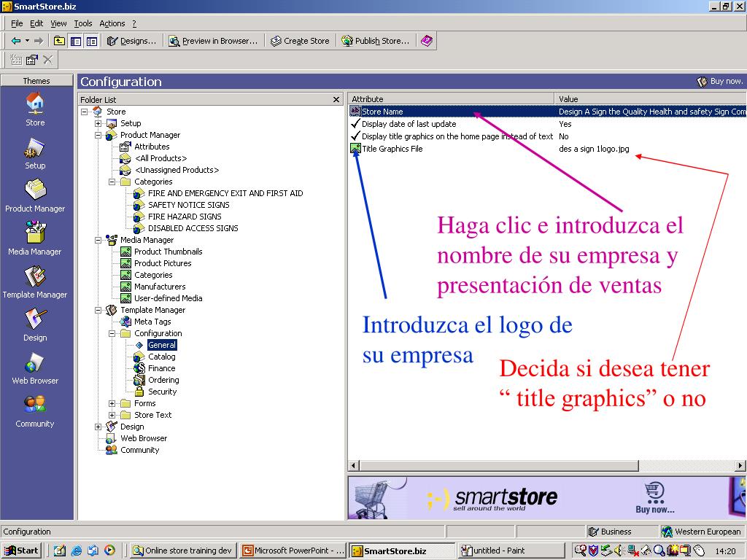Select Product Thumbnails in Media Manager

point(169,252)
